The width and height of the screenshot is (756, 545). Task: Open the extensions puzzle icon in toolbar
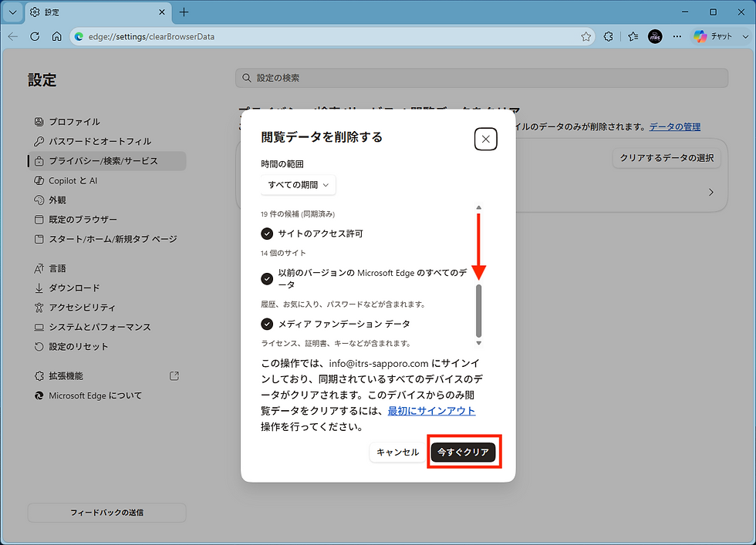pos(609,37)
